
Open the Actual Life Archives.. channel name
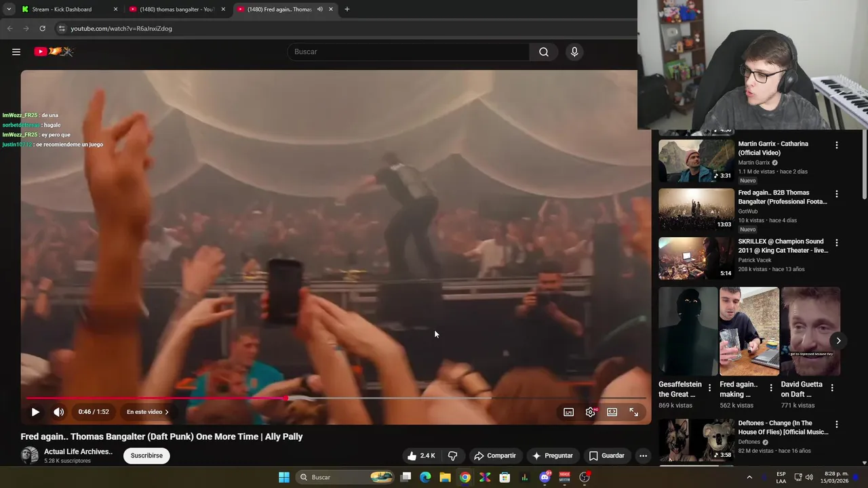pyautogui.click(x=78, y=451)
